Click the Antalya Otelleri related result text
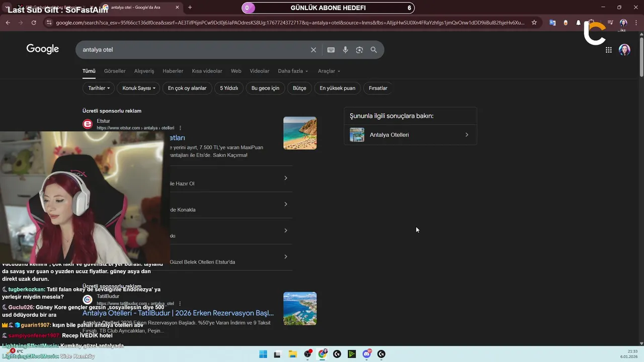The height and width of the screenshot is (362, 644). coord(389,135)
